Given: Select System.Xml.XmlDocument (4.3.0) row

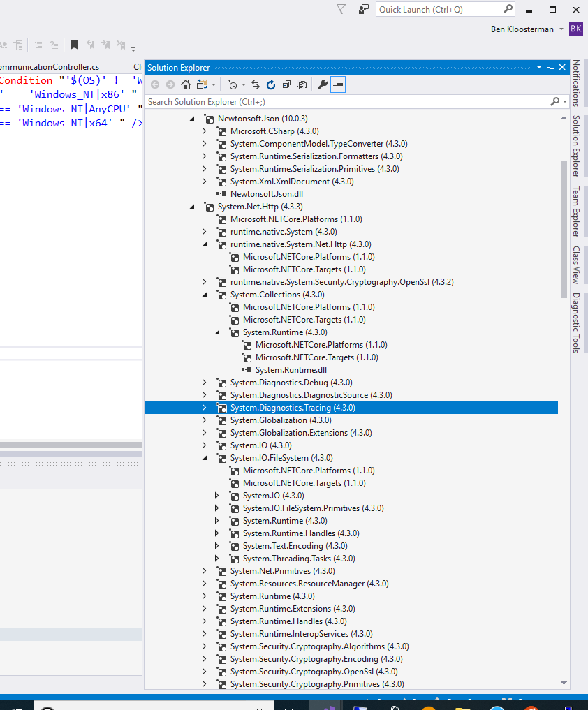Looking at the screenshot, I should coord(292,182).
